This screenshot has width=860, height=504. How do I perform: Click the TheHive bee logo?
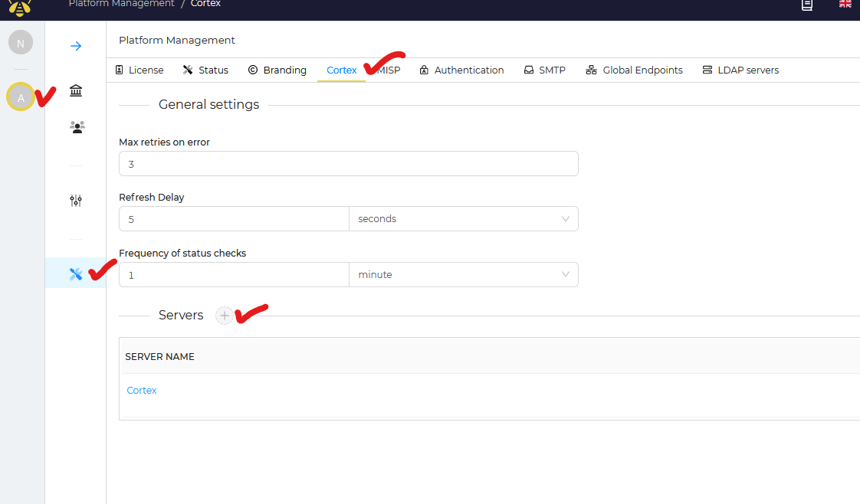click(x=20, y=6)
